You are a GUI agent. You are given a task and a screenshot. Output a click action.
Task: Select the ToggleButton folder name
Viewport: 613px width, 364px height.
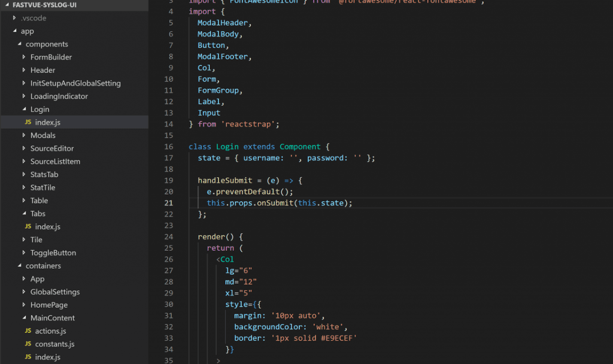[53, 253]
